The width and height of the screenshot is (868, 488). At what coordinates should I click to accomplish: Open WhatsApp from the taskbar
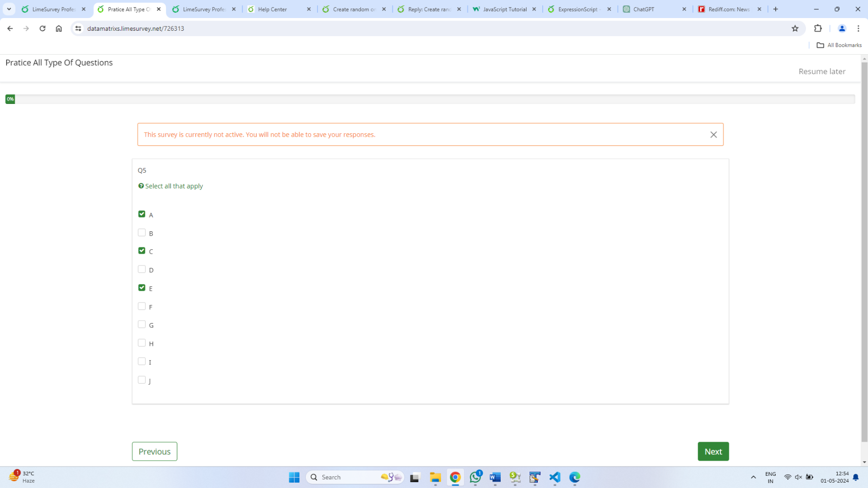point(475,477)
